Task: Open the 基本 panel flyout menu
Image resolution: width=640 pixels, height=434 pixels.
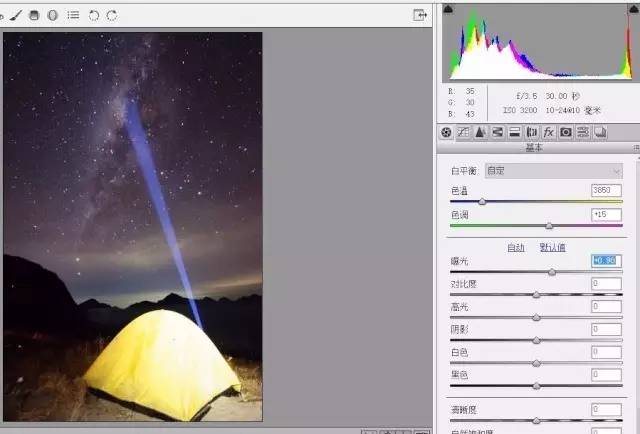Action: [x=636, y=147]
